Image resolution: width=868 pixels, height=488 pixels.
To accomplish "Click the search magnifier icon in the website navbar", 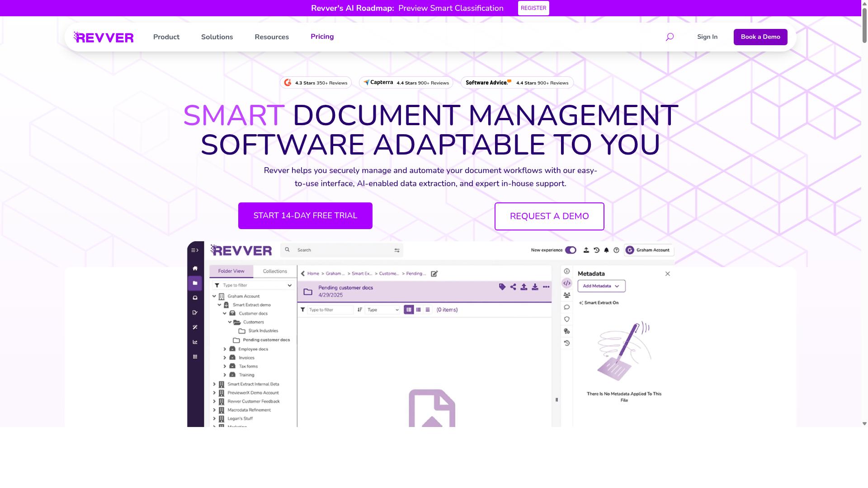I will tap(670, 37).
